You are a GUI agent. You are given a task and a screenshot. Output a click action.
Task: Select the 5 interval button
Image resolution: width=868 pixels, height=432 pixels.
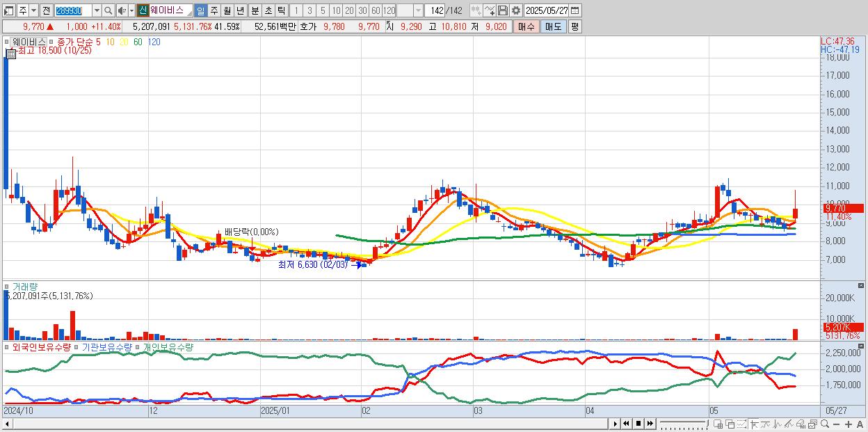pos(323,10)
